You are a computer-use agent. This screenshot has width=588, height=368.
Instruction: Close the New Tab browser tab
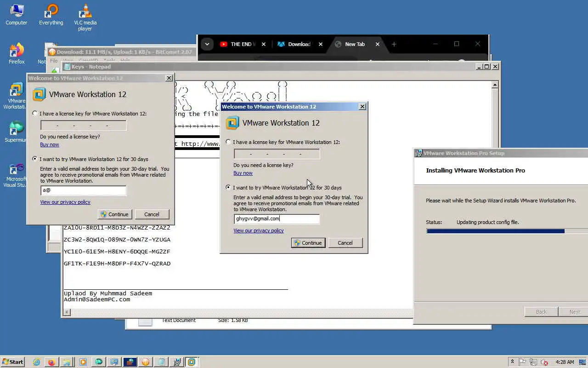pyautogui.click(x=378, y=44)
